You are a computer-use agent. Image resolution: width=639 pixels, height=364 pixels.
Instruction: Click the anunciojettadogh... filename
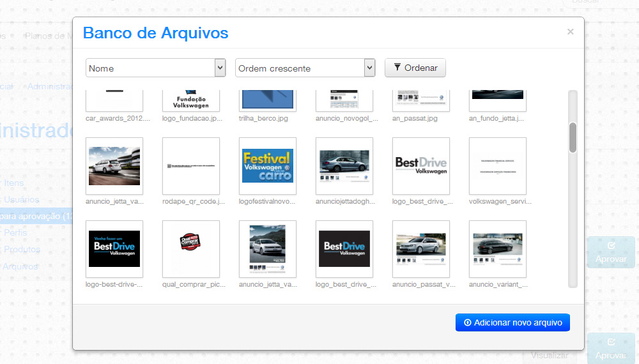[345, 202]
